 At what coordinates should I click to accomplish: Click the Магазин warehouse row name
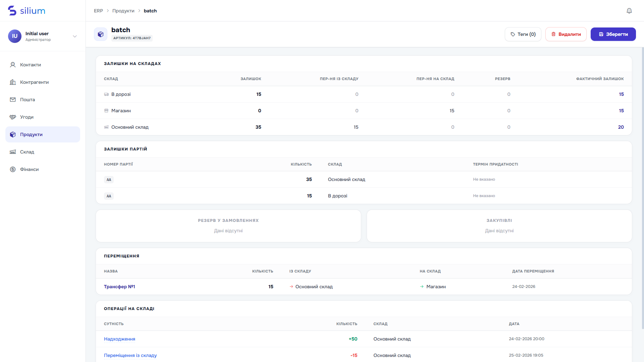121,111
